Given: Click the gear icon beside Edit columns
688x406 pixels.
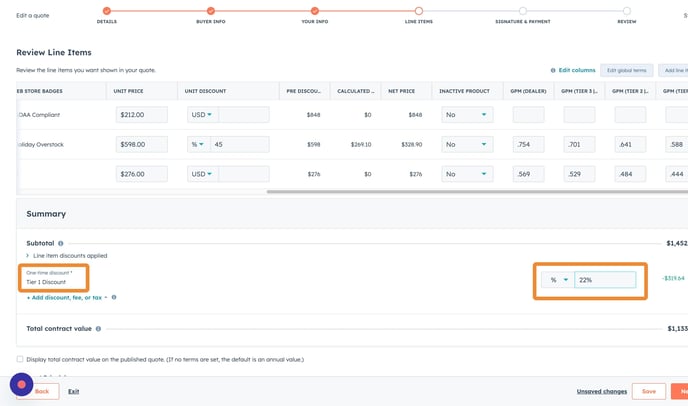Looking at the screenshot, I should click(553, 70).
